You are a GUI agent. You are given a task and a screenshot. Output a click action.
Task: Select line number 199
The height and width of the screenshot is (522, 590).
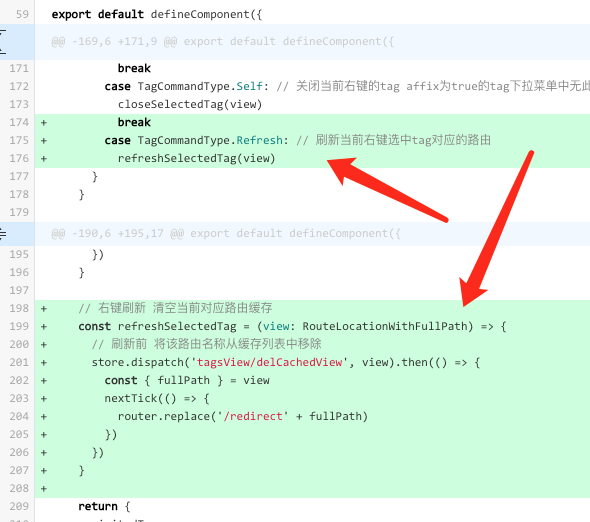[19, 326]
